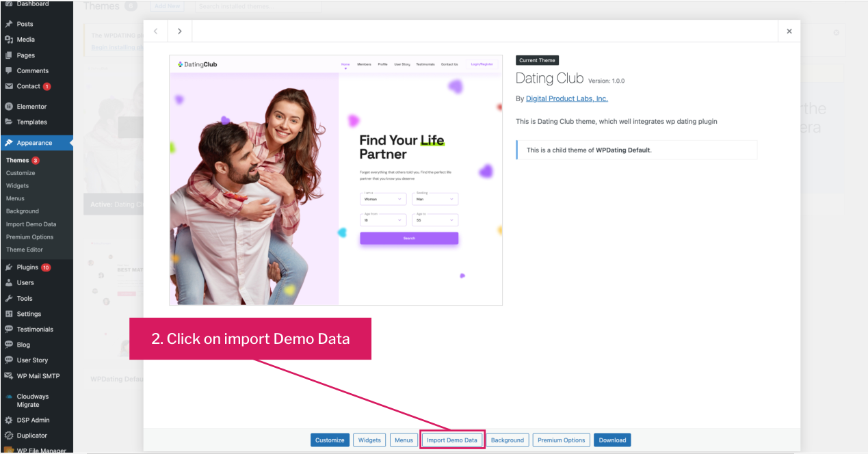Click the Background button in theme footer

click(x=508, y=440)
